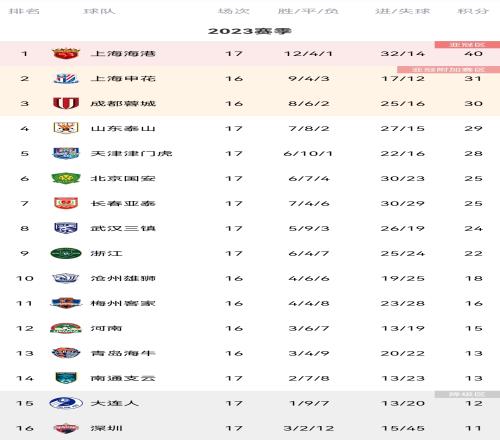
Task: Click the 梅州客家 team name
Action: point(123,303)
